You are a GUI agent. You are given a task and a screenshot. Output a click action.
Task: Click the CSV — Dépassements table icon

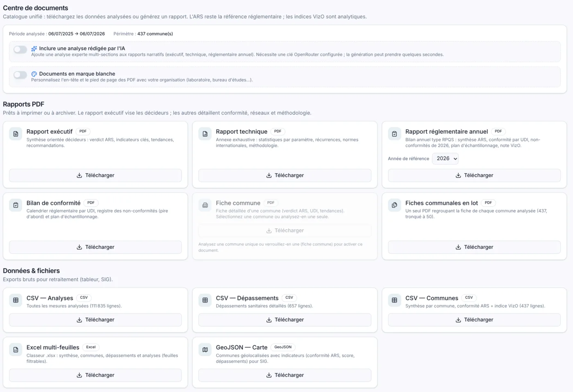(205, 300)
